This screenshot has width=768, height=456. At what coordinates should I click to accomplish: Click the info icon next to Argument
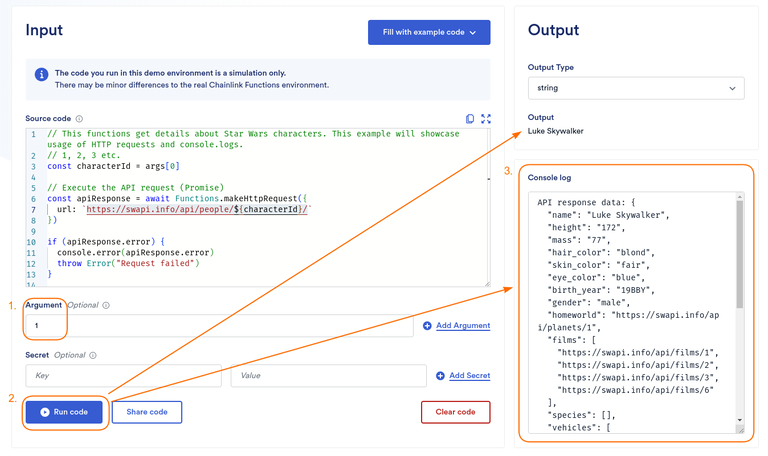(x=106, y=305)
